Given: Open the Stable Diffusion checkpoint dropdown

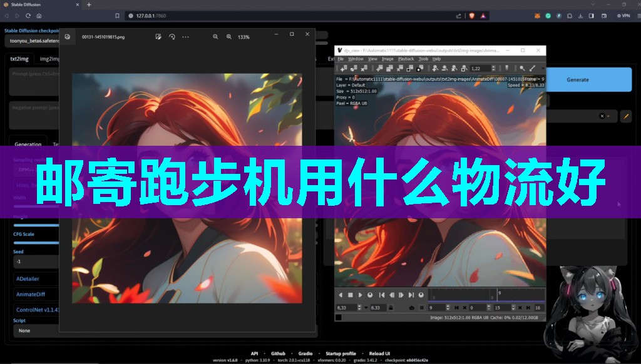Looking at the screenshot, I should (x=33, y=41).
